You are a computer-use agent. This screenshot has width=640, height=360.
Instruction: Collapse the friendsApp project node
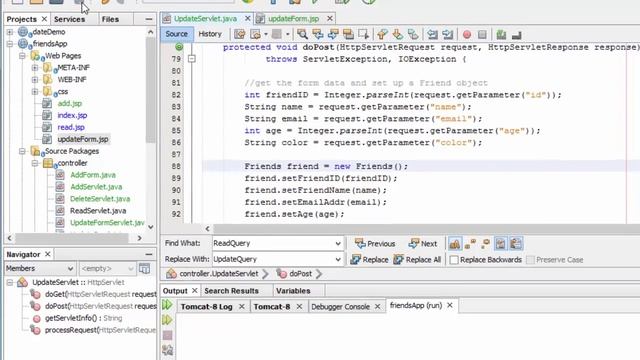pyautogui.click(x=10, y=44)
